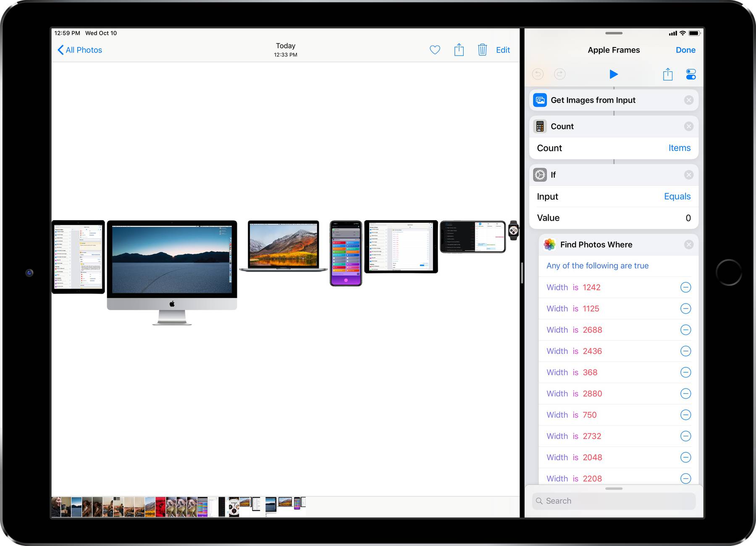Tap the Search field in Shortcuts
Image resolution: width=756 pixels, height=546 pixels.
coord(613,501)
